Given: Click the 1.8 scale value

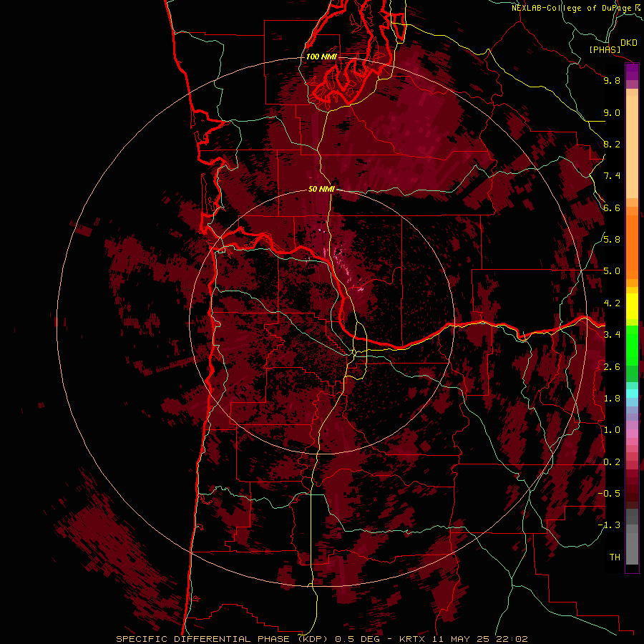Looking at the screenshot, I should (x=612, y=399).
